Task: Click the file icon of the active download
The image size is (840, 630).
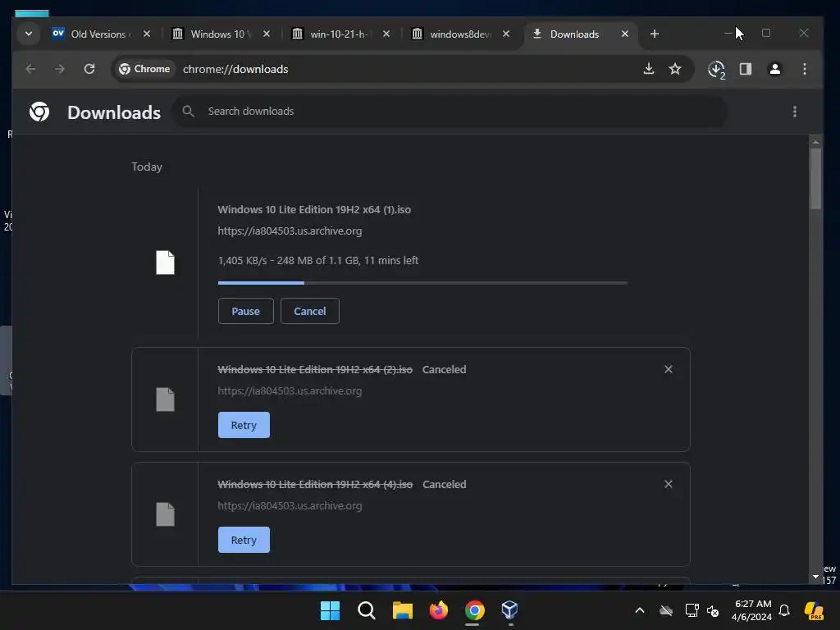Action: point(165,262)
